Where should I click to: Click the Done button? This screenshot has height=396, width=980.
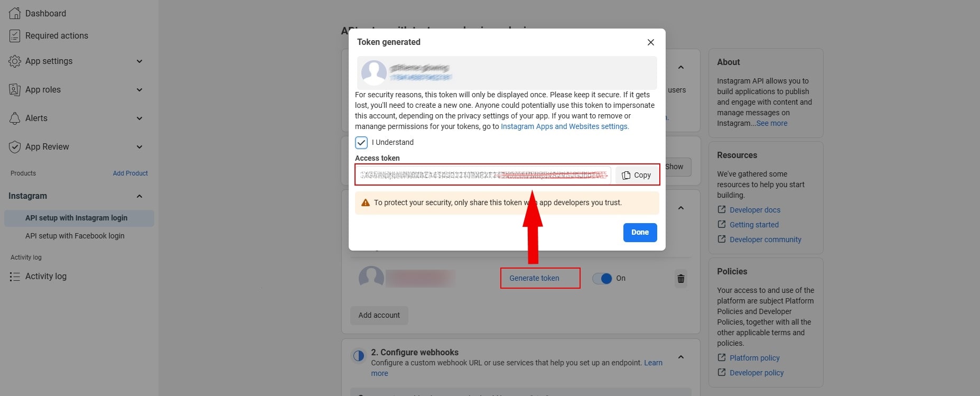point(640,233)
